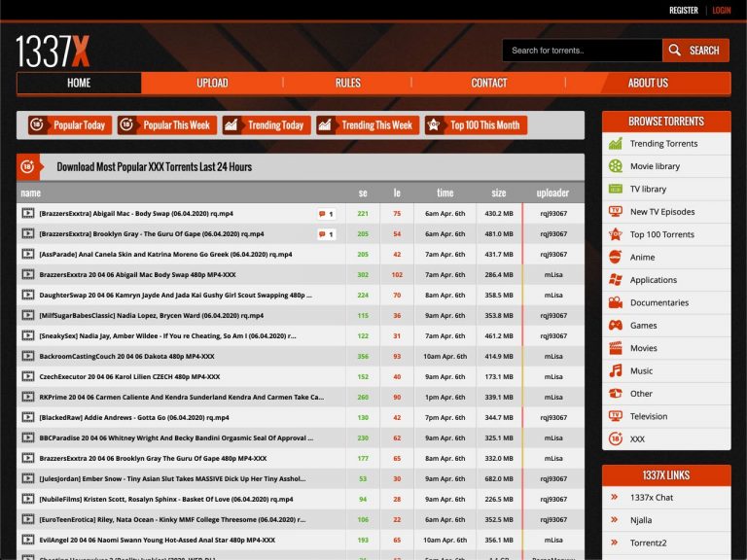Click the Music note icon
747x560 pixels.
615,371
